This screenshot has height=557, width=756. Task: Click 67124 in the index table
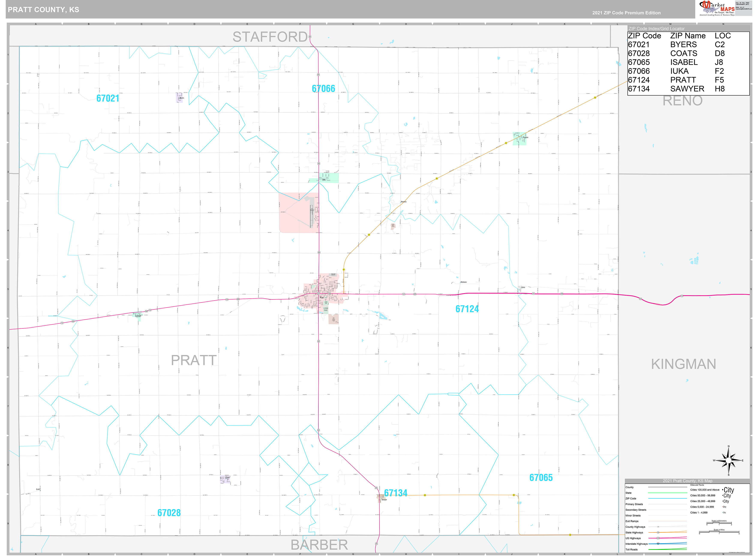pyautogui.click(x=639, y=80)
